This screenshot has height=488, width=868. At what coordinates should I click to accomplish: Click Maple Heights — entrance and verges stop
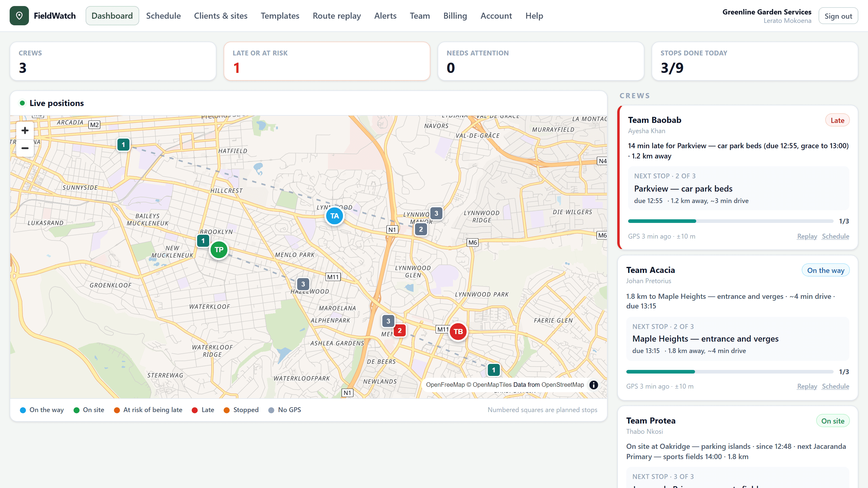click(x=737, y=339)
